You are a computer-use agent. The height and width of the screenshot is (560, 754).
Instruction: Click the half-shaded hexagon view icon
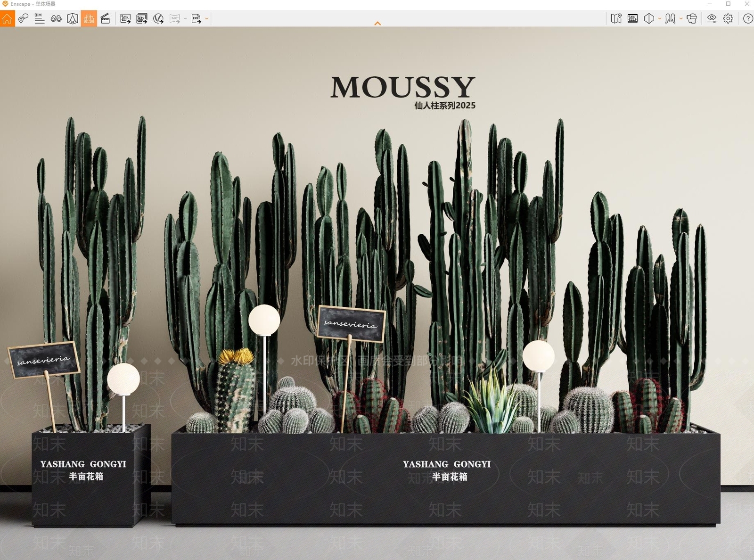click(x=649, y=19)
